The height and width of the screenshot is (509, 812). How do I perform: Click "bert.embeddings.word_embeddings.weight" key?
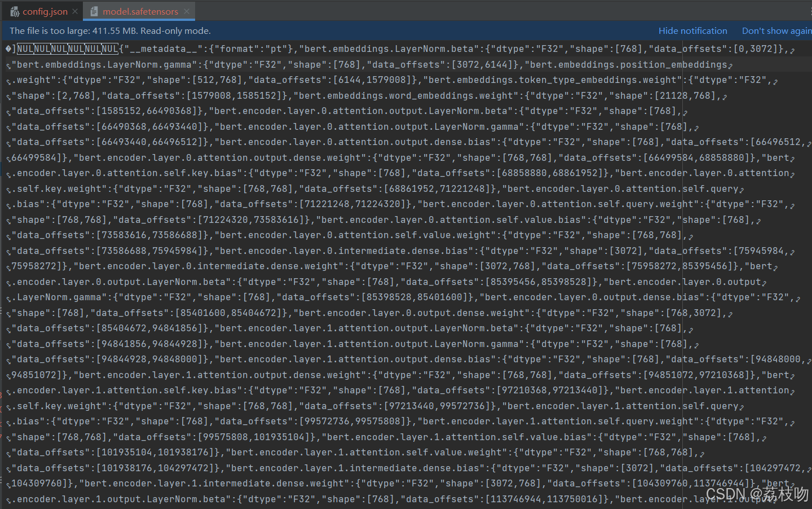[406, 96]
